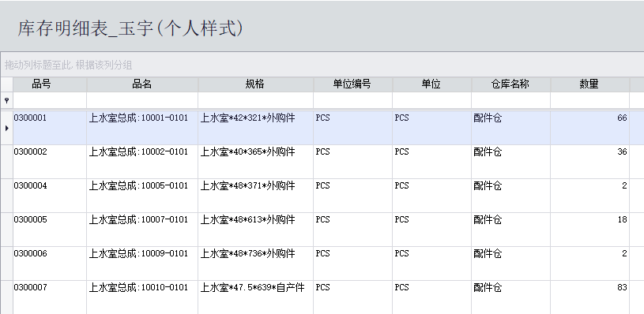The height and width of the screenshot is (314, 644).
Task: Click the 库存明细表_玉宇 title text
Action: tap(130, 28)
